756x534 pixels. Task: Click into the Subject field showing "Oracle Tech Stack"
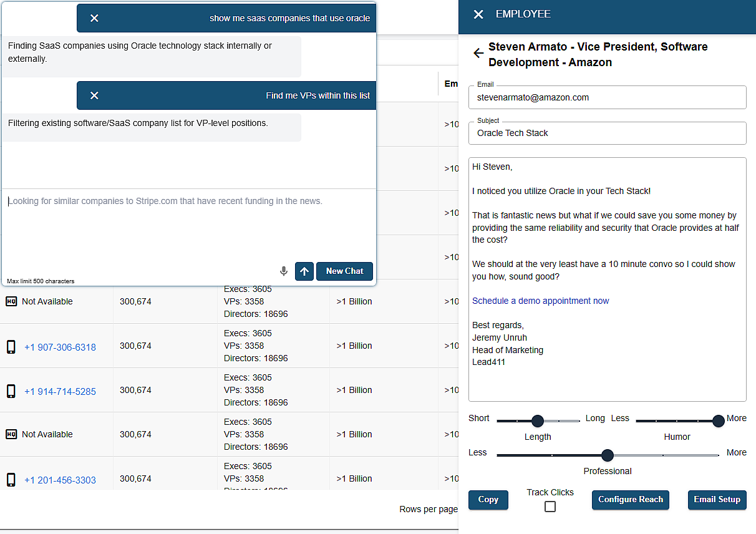tap(607, 133)
